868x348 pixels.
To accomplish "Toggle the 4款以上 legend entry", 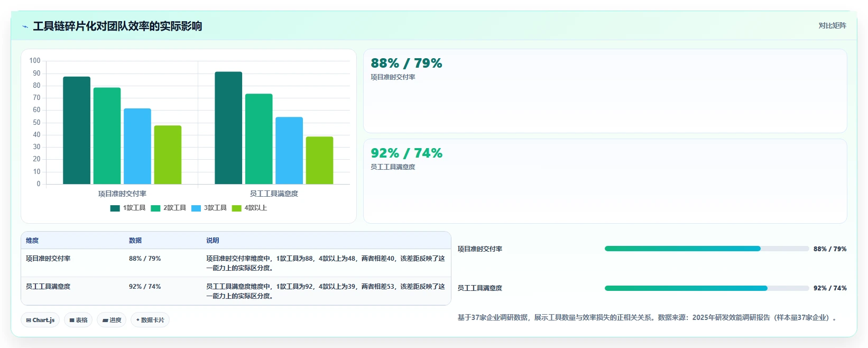I will (250, 208).
